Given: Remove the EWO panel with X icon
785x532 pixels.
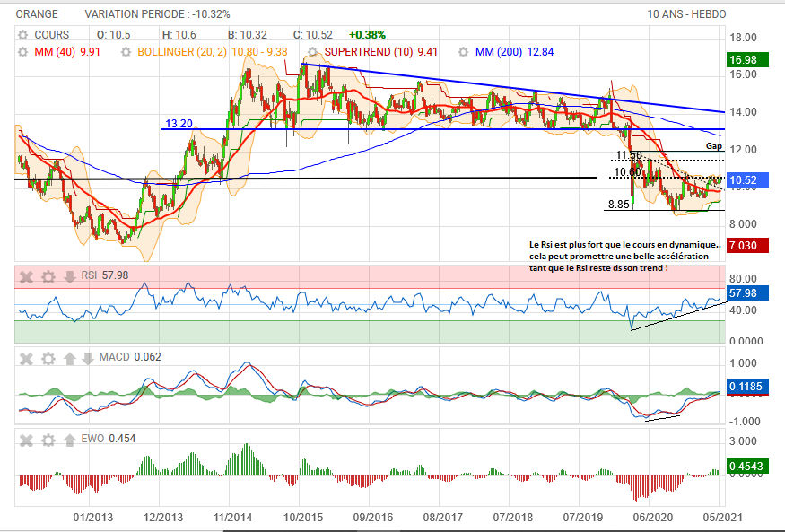Looking at the screenshot, I should pos(26,440).
